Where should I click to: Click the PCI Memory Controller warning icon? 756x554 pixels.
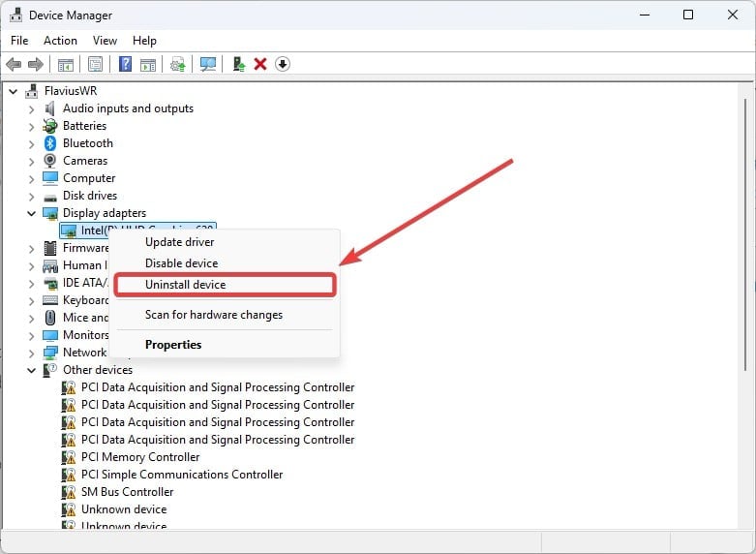pos(69,457)
